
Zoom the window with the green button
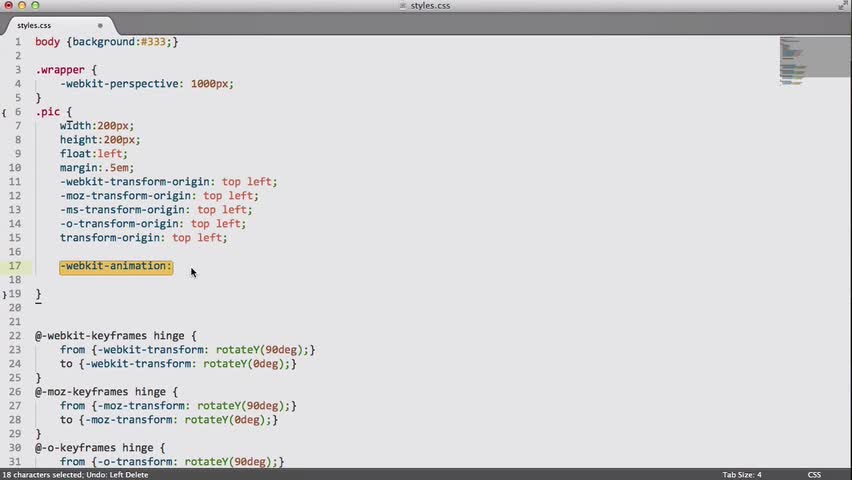click(x=35, y=5)
